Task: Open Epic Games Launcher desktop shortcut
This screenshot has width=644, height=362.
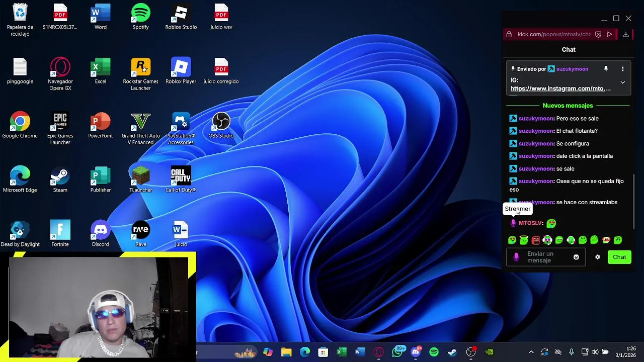Action: (60, 129)
